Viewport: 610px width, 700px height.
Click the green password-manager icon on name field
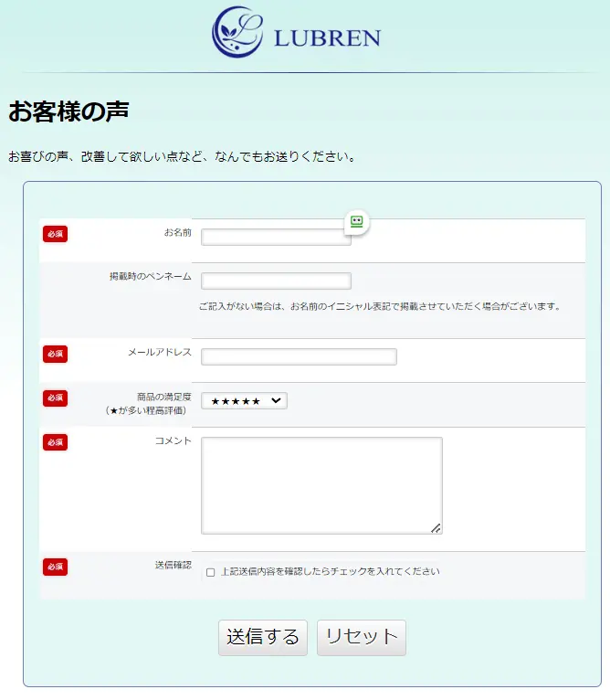(x=356, y=221)
